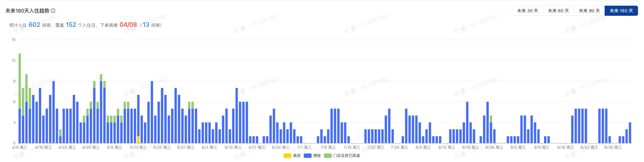The image size is (644, 162).
Task: Switch to the 未来 30 天 tab
Action: pyautogui.click(x=527, y=11)
